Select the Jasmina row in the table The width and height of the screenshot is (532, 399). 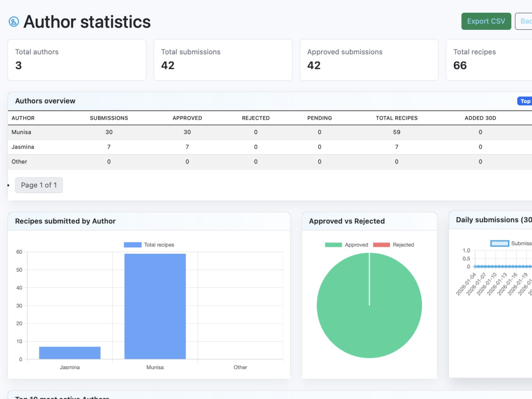click(x=270, y=147)
